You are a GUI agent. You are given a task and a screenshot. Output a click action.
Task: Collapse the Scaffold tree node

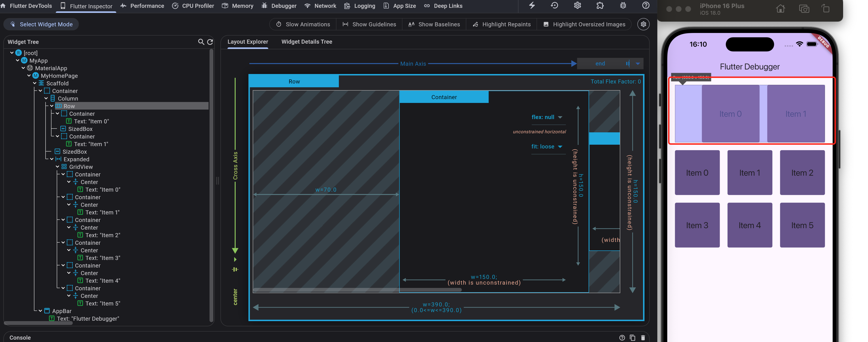[x=35, y=83]
